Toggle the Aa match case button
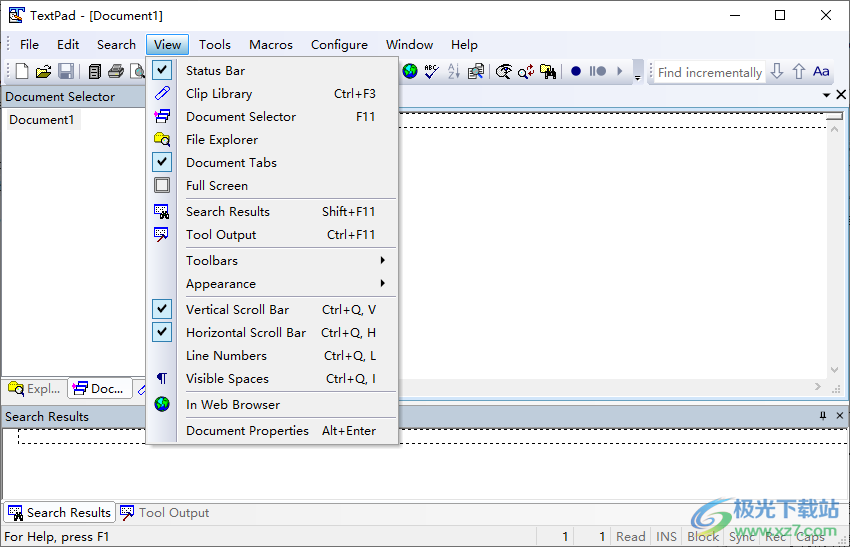 821,71
